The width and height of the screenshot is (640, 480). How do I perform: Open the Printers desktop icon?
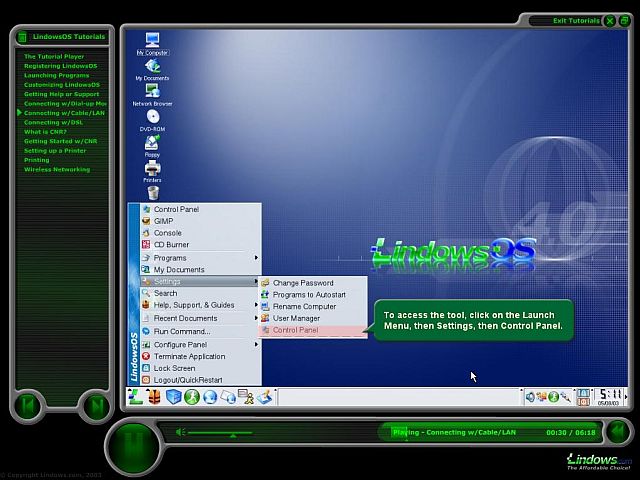[152, 168]
